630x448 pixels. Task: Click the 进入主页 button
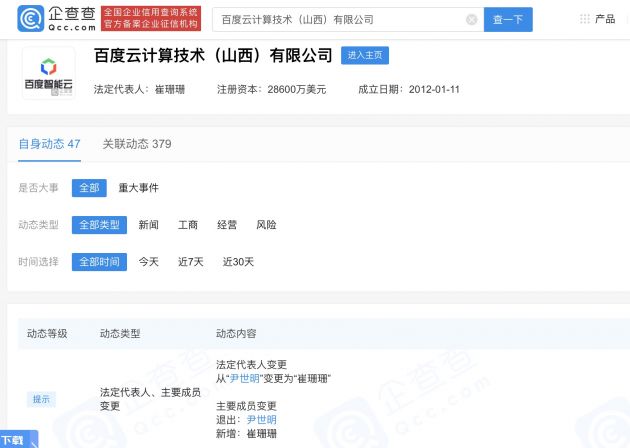pos(365,55)
